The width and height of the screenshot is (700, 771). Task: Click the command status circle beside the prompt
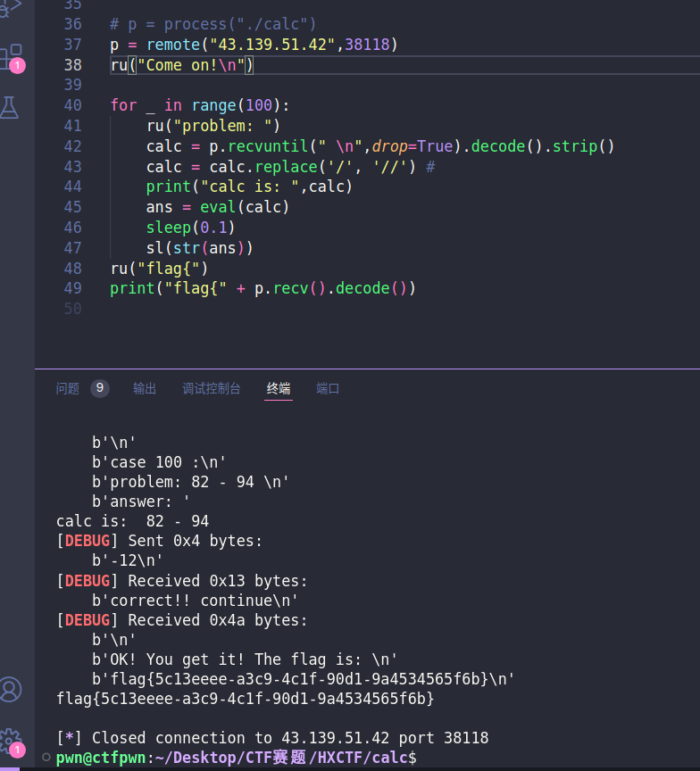46,758
